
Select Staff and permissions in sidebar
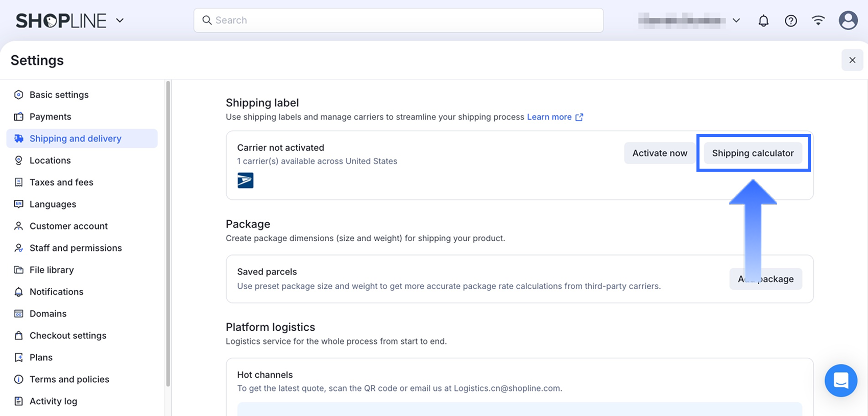[76, 248]
